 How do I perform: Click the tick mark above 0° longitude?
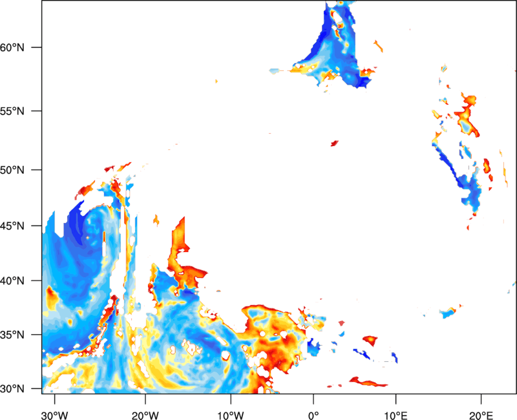(313, 399)
